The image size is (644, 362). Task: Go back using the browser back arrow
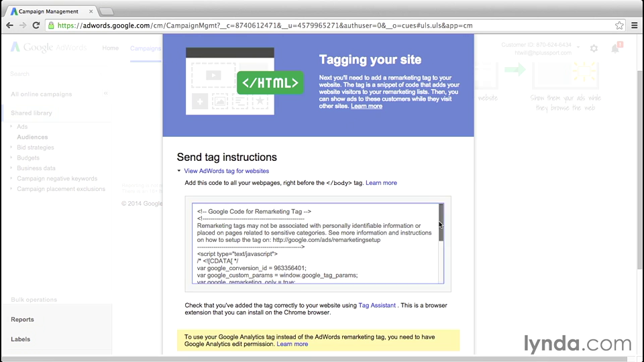click(9, 25)
